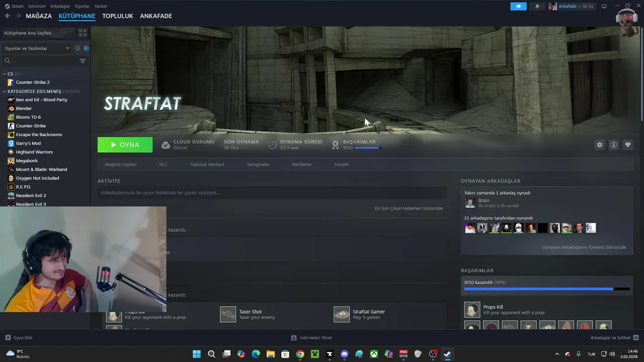Open STRAFTAT settings gear
This screenshot has width=644, height=362.
pyautogui.click(x=599, y=145)
